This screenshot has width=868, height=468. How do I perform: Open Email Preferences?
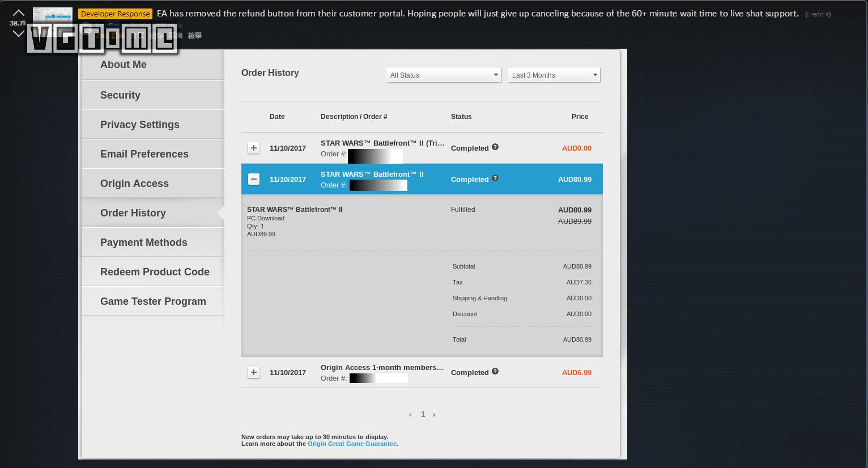tap(153, 154)
